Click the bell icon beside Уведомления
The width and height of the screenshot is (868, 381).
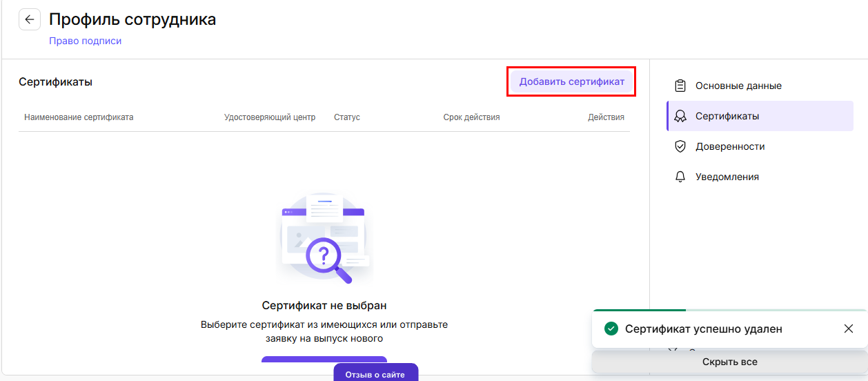(680, 177)
